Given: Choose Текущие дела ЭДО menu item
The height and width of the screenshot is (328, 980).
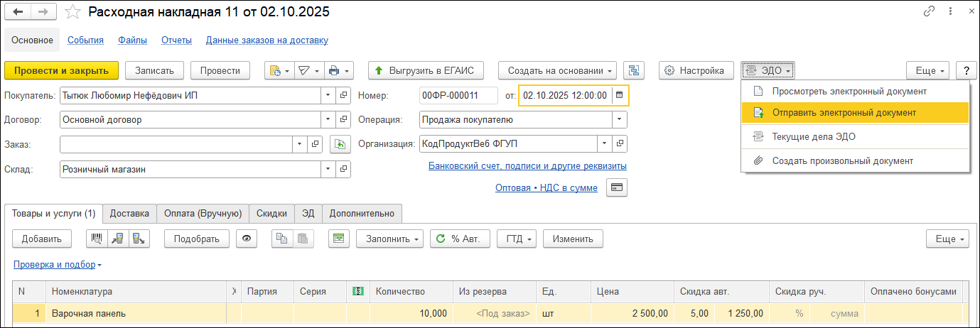Looking at the screenshot, I should pos(813,136).
